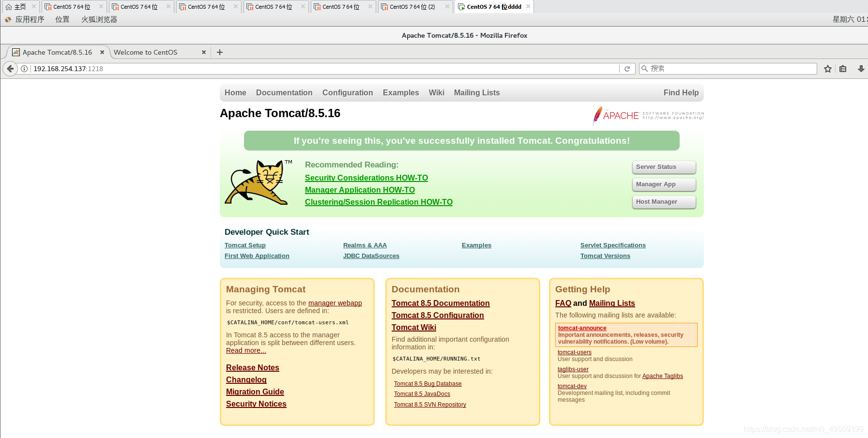This screenshot has width=868, height=438.
Task: Click the Manager App button
Action: point(664,184)
